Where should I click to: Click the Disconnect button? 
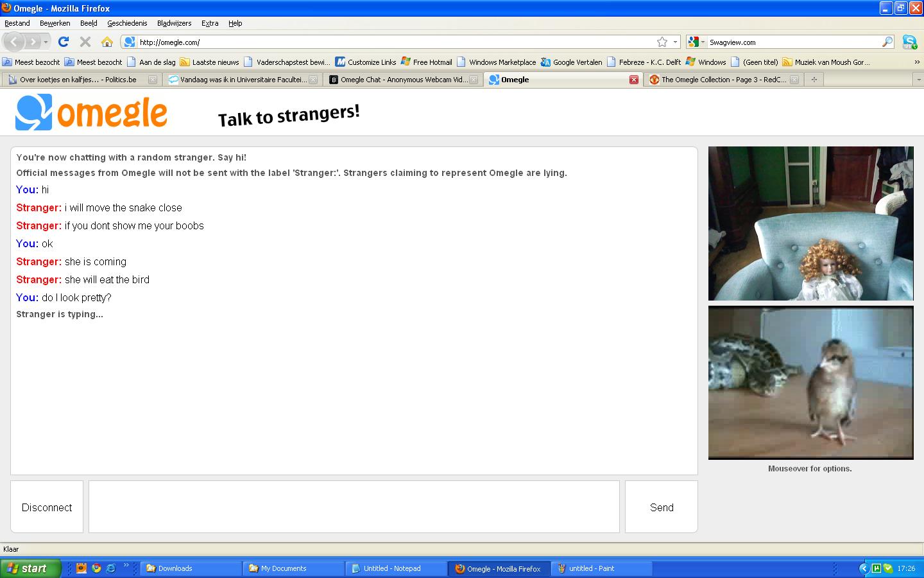pos(47,507)
